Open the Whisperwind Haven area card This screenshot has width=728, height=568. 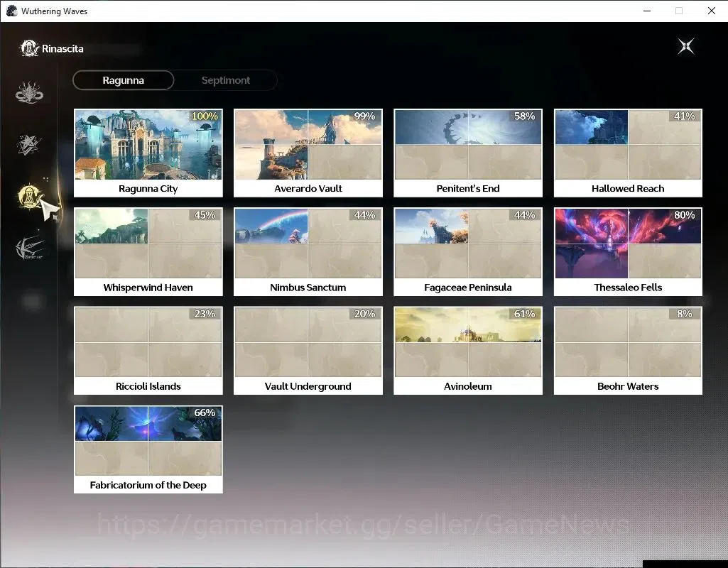point(148,251)
